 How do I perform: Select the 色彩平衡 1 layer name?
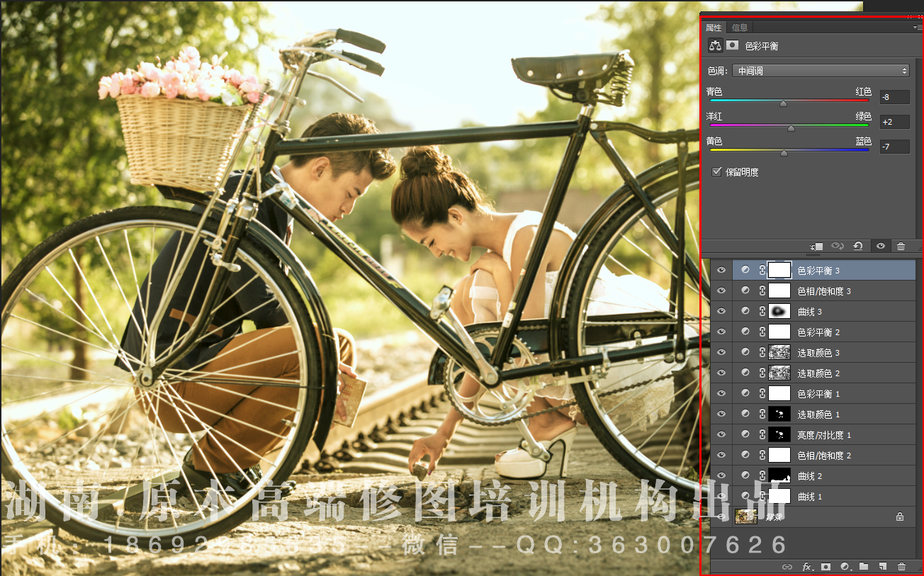pyautogui.click(x=818, y=394)
